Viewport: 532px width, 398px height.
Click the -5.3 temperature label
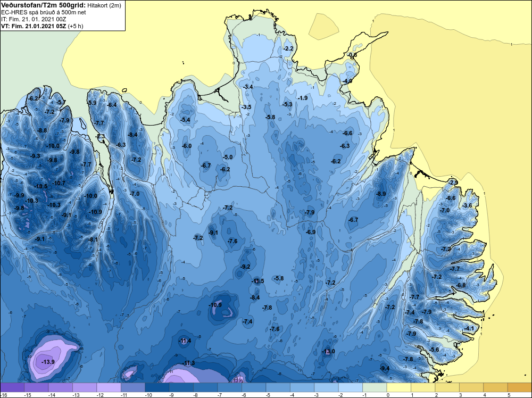(x=287, y=104)
